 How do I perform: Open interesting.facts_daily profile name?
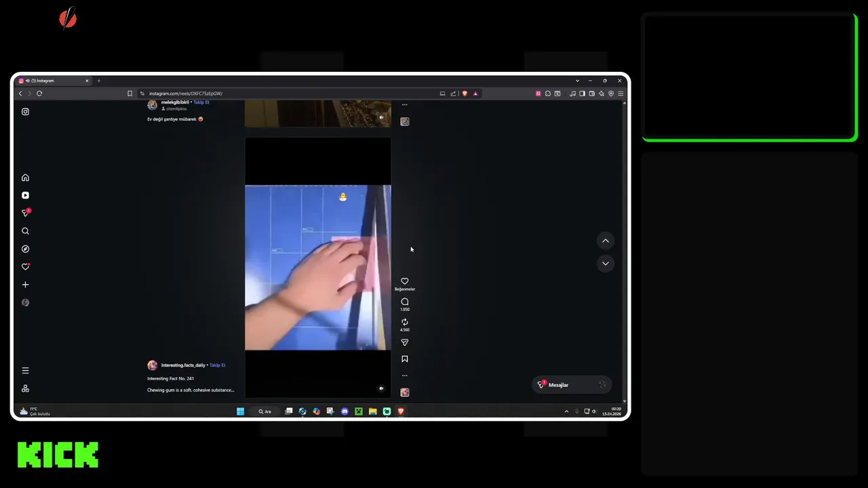click(183, 365)
